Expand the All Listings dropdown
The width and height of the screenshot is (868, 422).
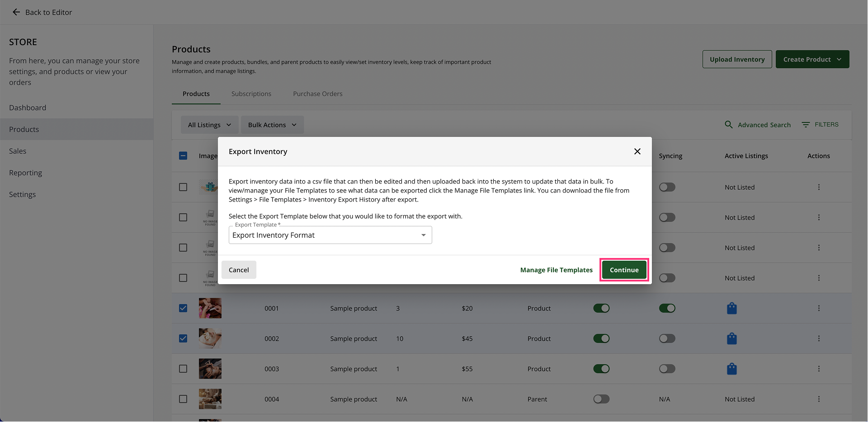[210, 125]
